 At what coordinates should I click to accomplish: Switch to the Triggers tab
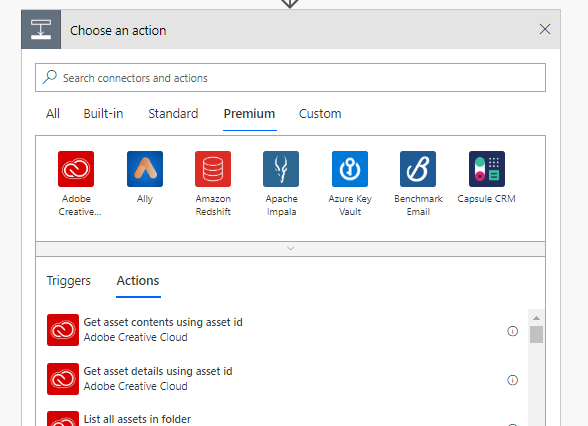pos(69,280)
